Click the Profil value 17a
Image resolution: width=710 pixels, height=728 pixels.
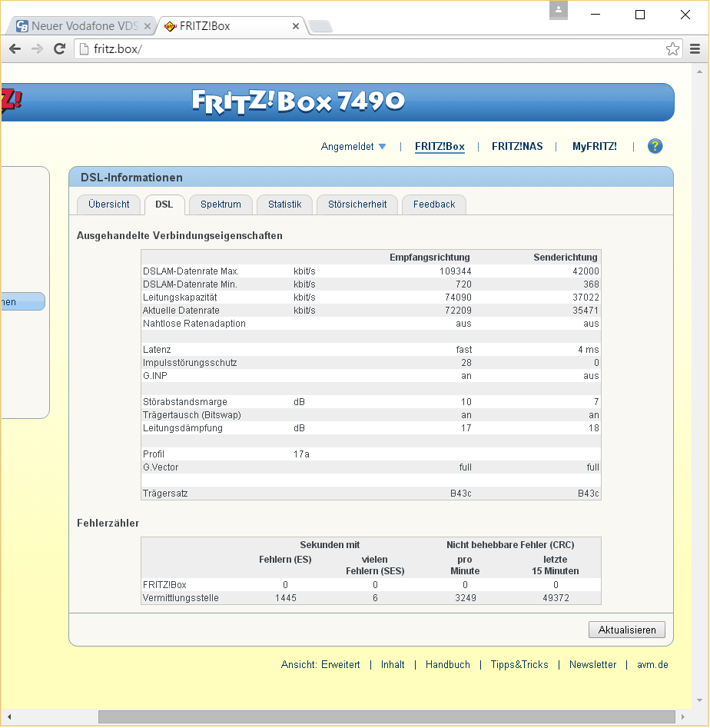pyautogui.click(x=301, y=454)
